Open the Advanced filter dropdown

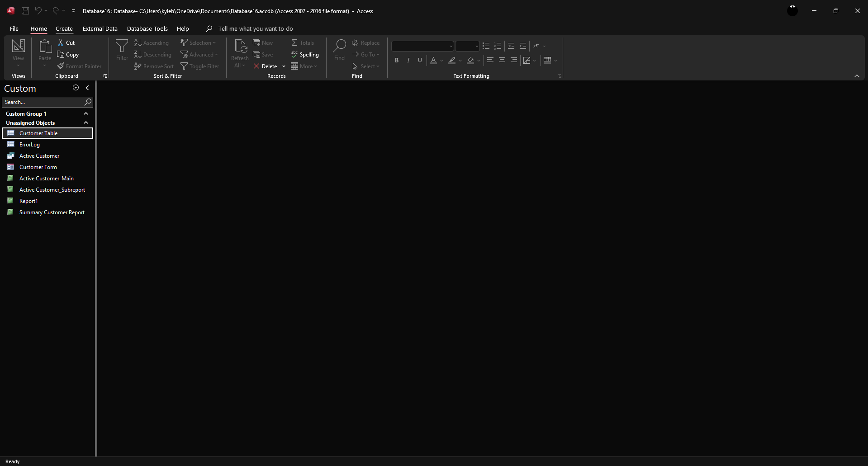(x=199, y=54)
